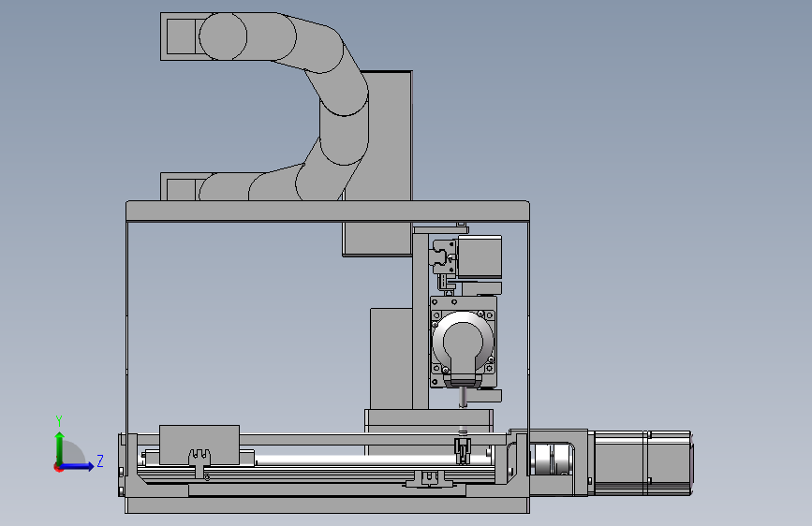Select the base plate at the bottom
812x526 pixels.
pyautogui.click(x=327, y=505)
